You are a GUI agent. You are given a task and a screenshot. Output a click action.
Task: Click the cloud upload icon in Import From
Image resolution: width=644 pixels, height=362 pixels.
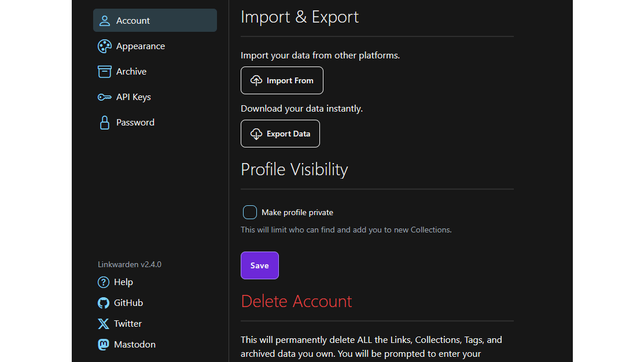(x=256, y=81)
